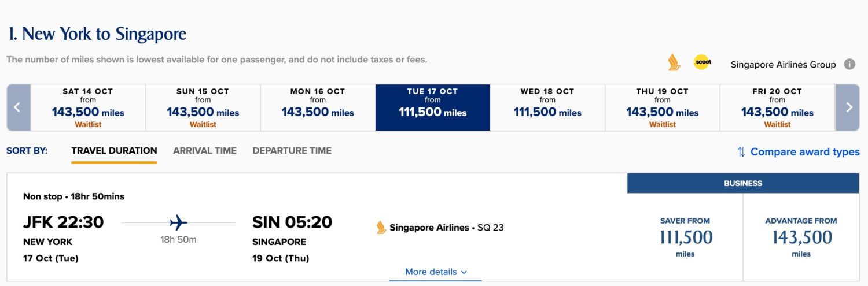The width and height of the screenshot is (868, 286).
Task: Select Advantage fare 143,500 miles
Action: (801, 237)
